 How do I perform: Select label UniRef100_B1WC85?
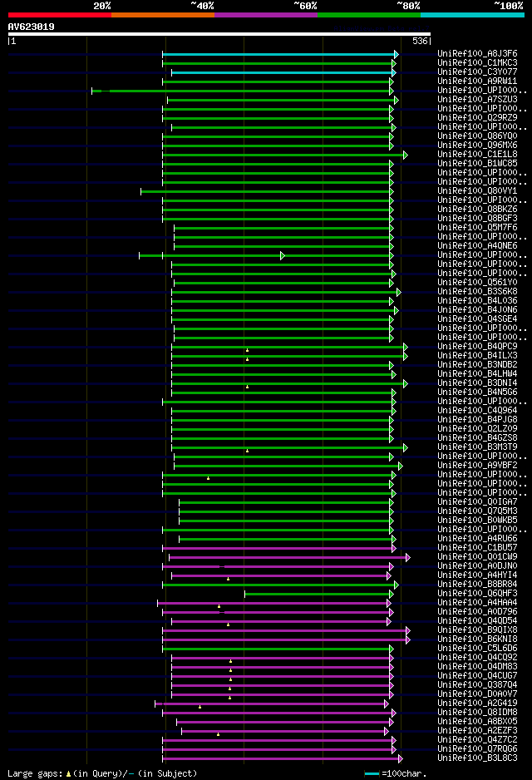477,163
